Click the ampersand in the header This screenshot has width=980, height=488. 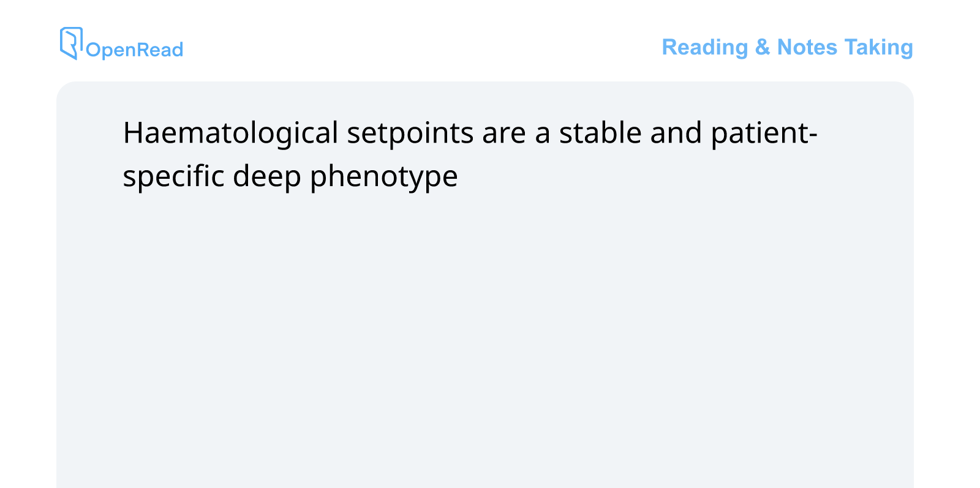[763, 47]
